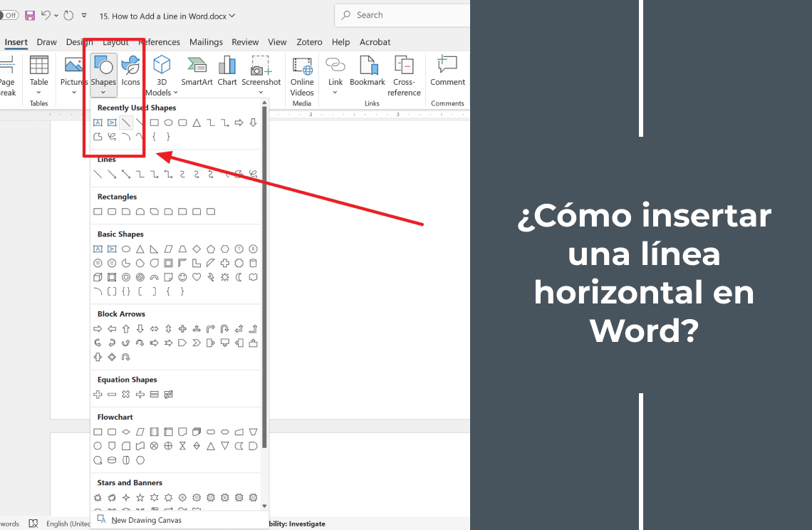Click Accessibility: Investigate status entry
Screen dimensions: 812x530
point(297,524)
